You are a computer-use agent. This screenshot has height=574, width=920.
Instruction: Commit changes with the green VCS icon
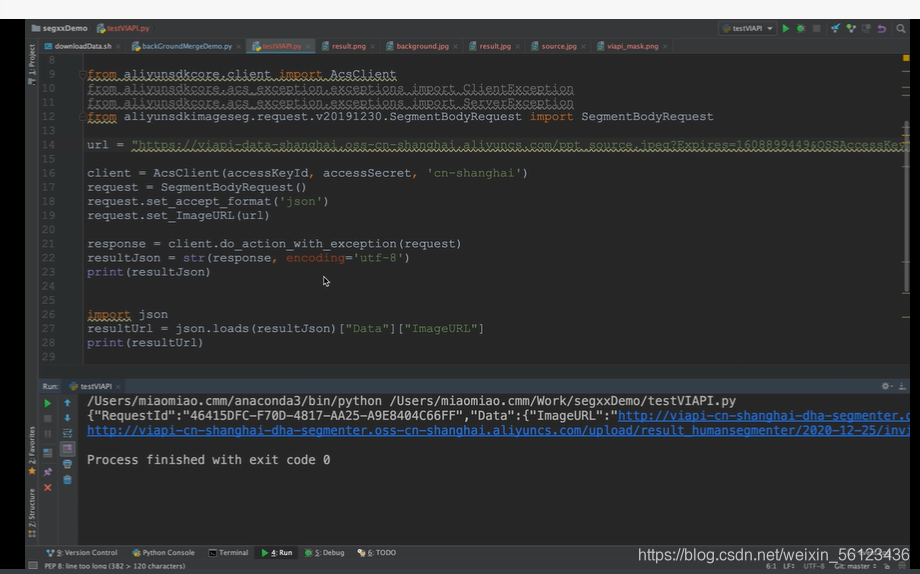851,28
